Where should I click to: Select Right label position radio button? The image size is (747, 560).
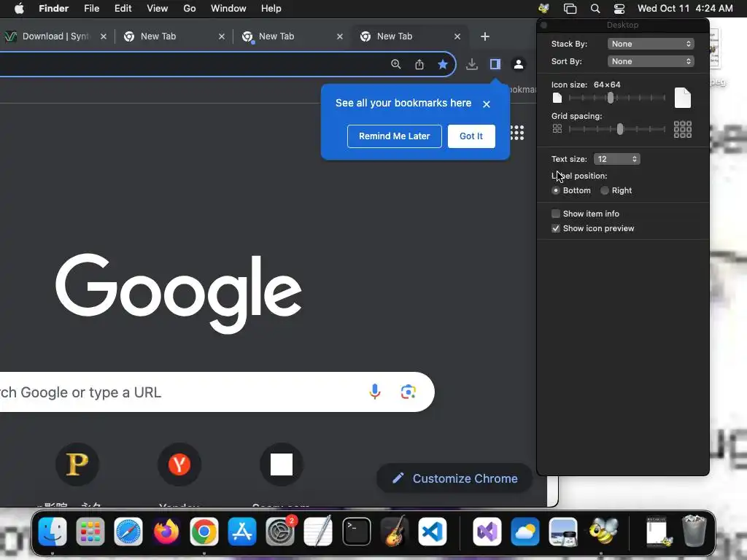click(x=605, y=190)
